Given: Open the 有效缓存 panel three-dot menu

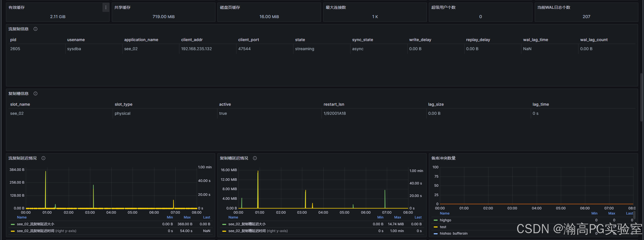Looking at the screenshot, I should [x=106, y=8].
